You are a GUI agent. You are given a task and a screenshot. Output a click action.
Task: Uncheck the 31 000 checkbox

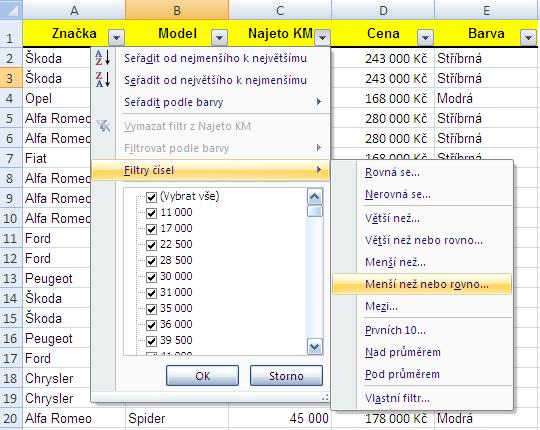click(151, 293)
